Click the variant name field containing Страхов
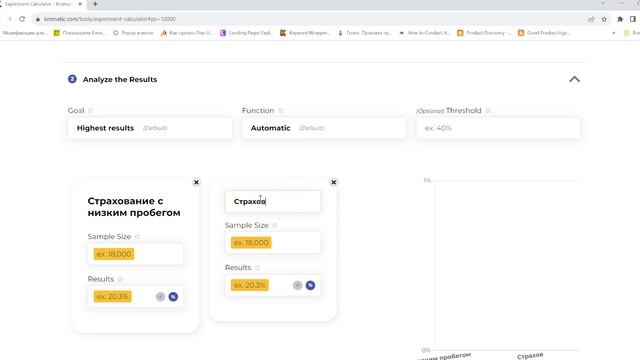This screenshot has height=360, width=640. tap(273, 202)
